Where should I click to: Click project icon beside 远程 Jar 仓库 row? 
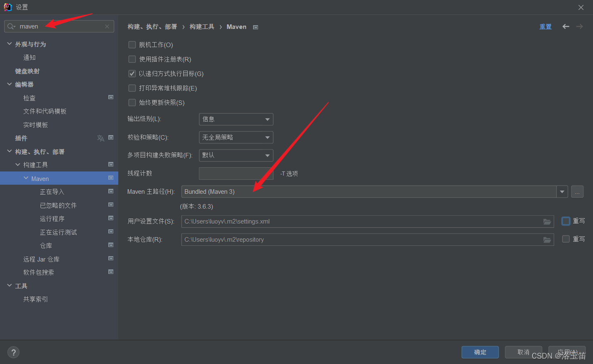coord(111,258)
